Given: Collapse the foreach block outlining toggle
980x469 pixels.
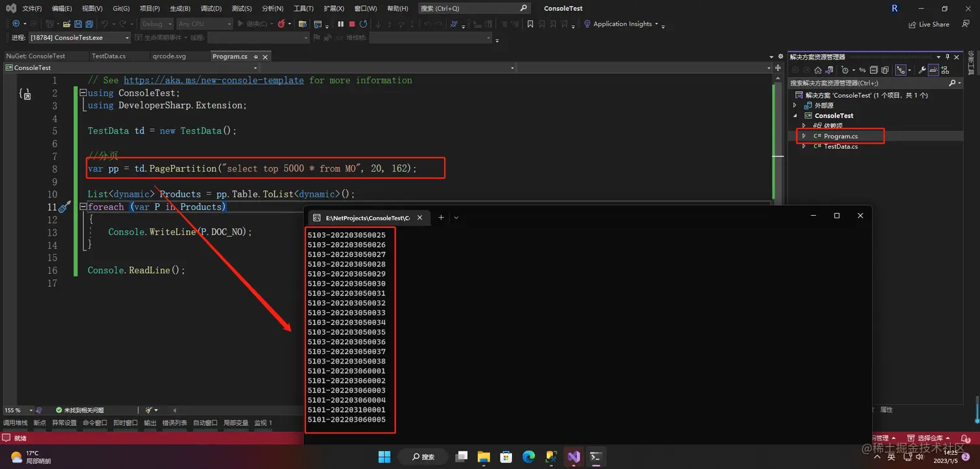Looking at the screenshot, I should click(x=83, y=207).
